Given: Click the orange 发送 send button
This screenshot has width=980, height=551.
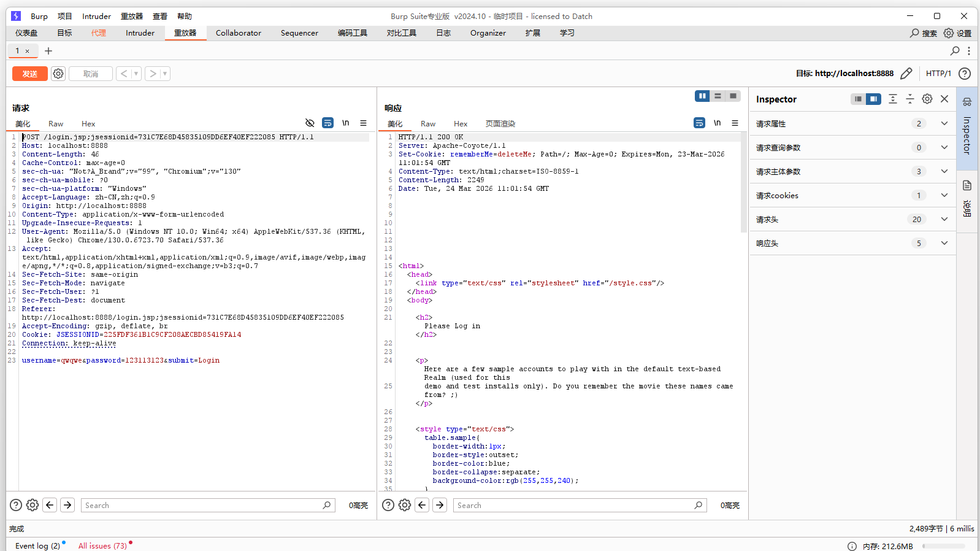Looking at the screenshot, I should click(x=30, y=74).
